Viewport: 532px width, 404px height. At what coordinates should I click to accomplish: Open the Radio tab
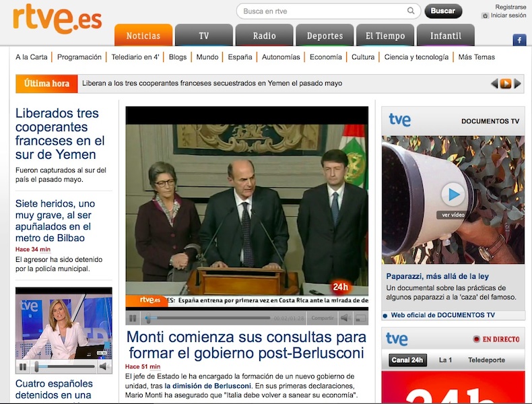coord(264,35)
